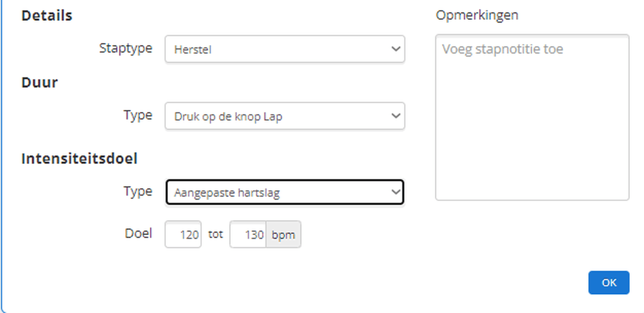This screenshot has width=644, height=313.
Task: Click the Type label under Intensiteitsdoel
Action: click(x=138, y=191)
